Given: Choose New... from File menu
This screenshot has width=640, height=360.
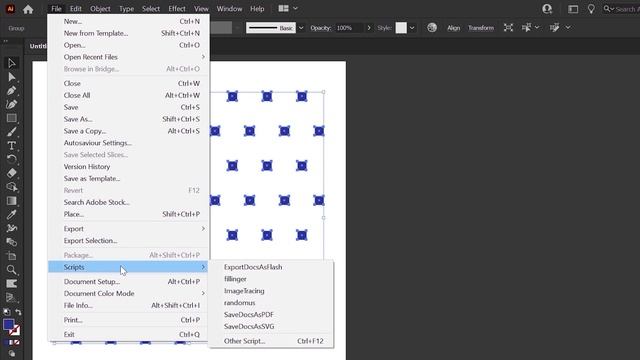Looking at the screenshot, I should coord(129,21).
